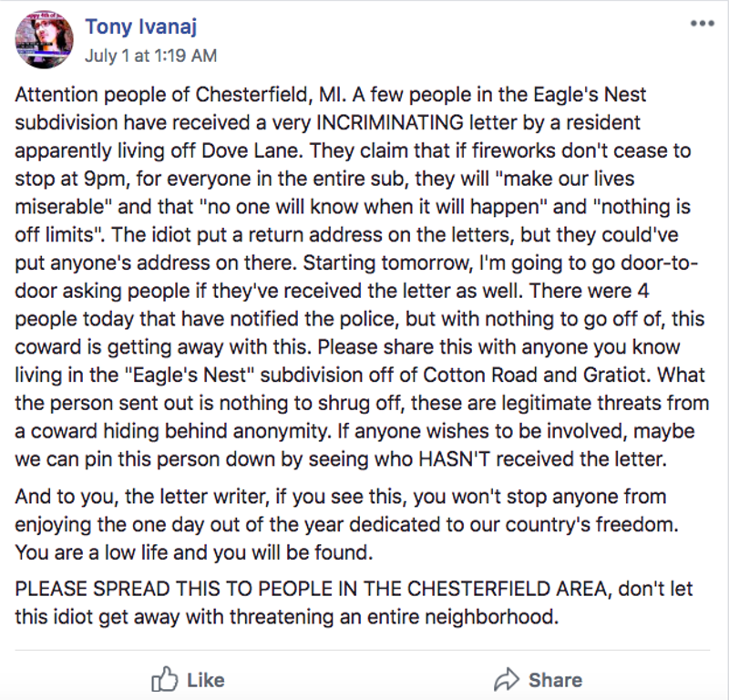This screenshot has height=700, width=729.
Task: Click the paragraph starting "And to you, the letter writer"
Action: [347, 525]
